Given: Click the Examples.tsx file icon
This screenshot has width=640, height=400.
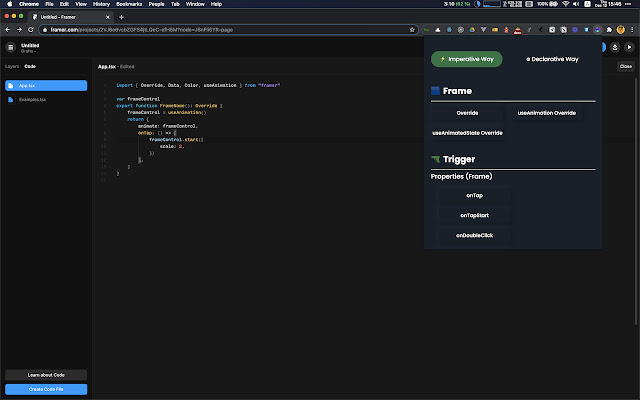Looking at the screenshot, I should click(11, 100).
